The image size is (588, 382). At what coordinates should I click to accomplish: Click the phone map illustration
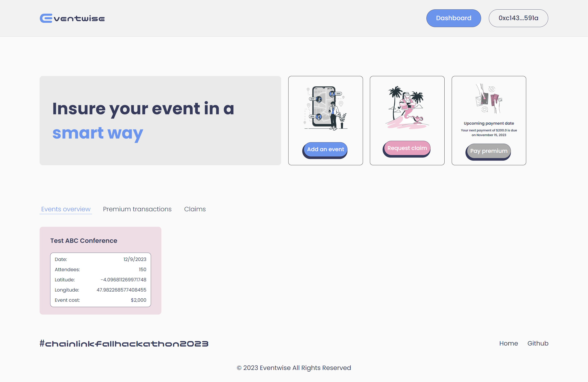pos(325,108)
